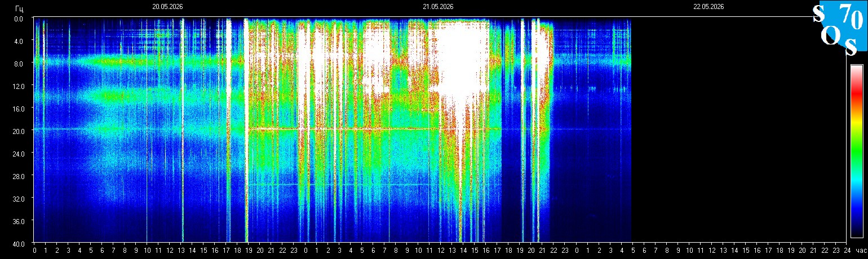Select the 22.05.2026 date label
The width and height of the screenshot is (868, 259).
tap(708, 7)
